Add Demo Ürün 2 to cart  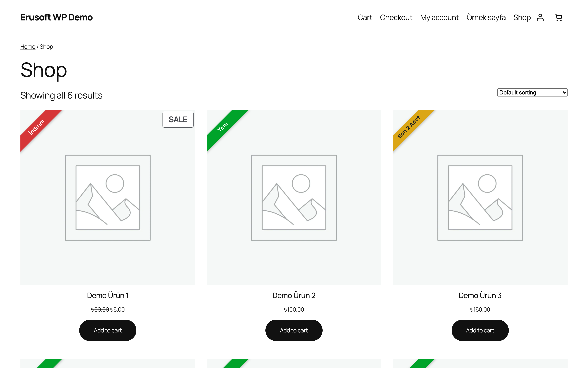point(294,330)
